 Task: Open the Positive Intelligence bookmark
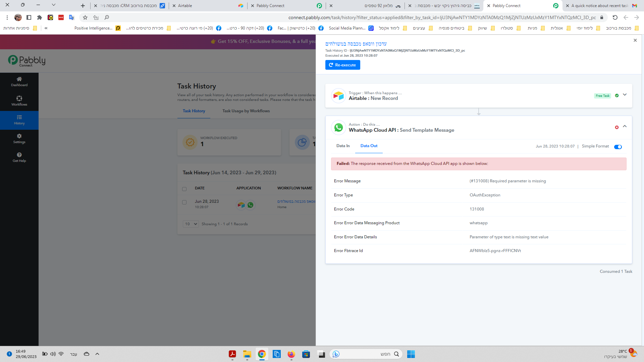point(97,28)
